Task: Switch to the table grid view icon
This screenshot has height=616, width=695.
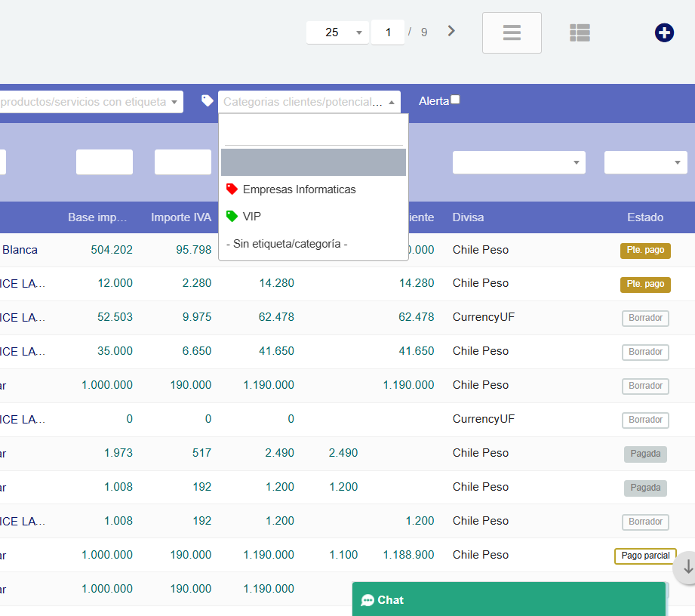Action: click(x=580, y=32)
